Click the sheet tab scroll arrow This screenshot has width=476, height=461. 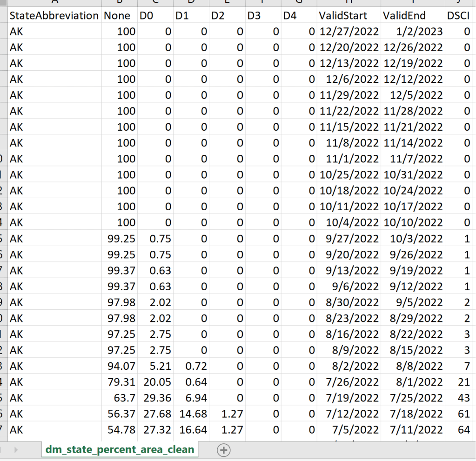click(x=17, y=450)
